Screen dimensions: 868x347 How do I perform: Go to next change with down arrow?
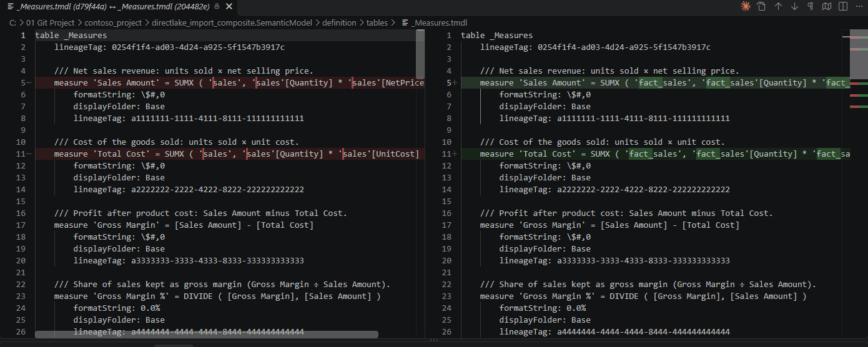point(794,6)
